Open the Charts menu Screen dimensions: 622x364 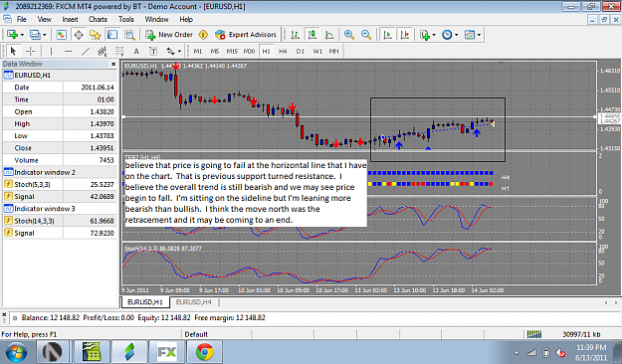click(98, 19)
